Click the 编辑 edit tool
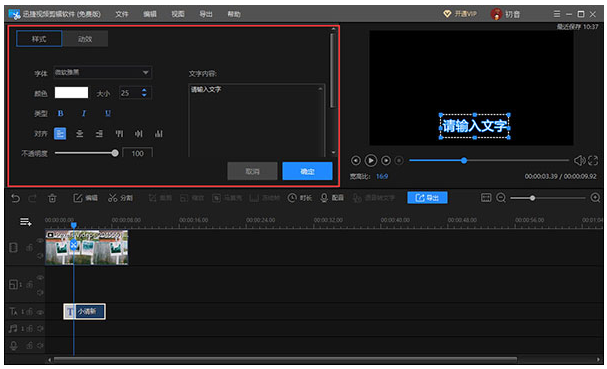Image resolution: width=607 pixels, height=369 pixels. [86, 198]
